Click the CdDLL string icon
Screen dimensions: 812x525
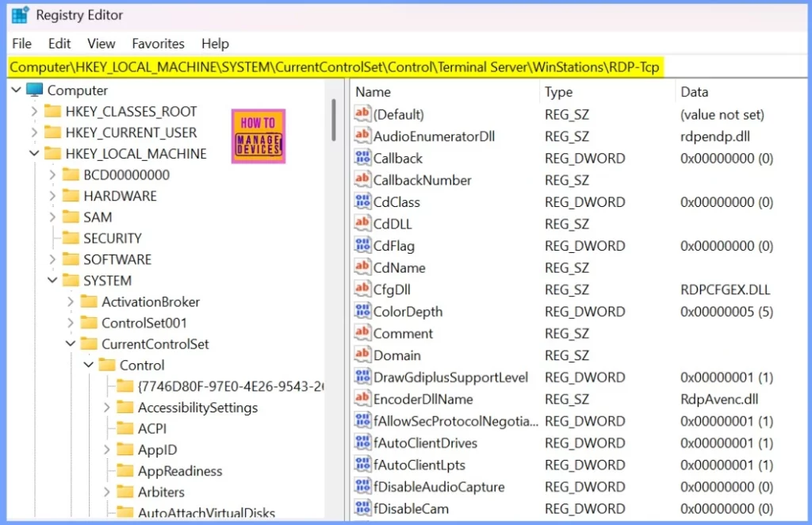(362, 223)
